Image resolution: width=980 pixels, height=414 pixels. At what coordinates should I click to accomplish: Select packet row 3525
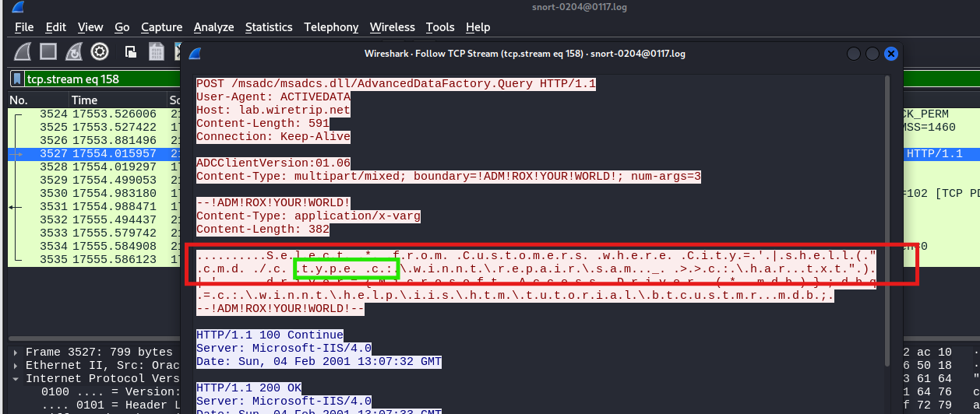click(x=94, y=126)
